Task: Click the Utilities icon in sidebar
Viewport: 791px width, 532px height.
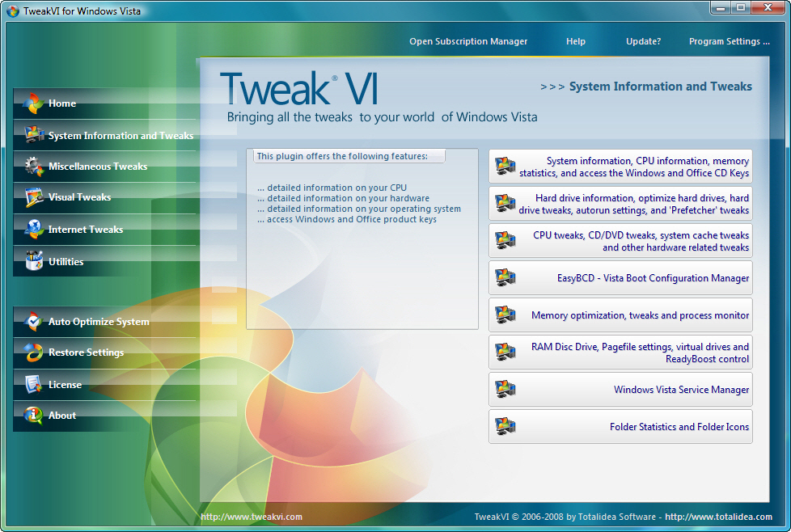Action: tap(34, 262)
